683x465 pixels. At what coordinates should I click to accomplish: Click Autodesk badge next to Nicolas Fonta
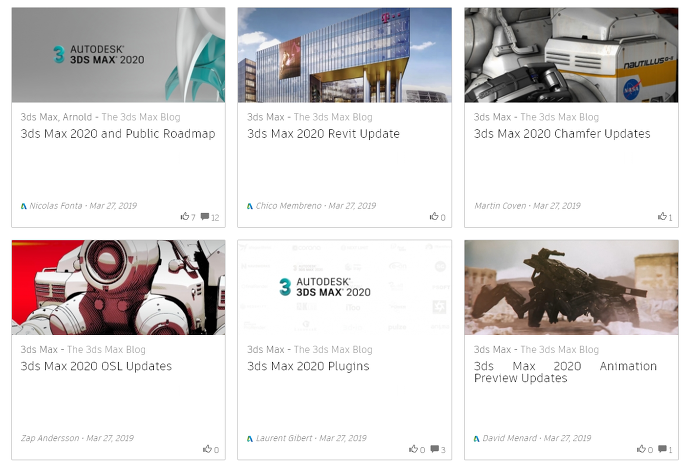coord(24,206)
